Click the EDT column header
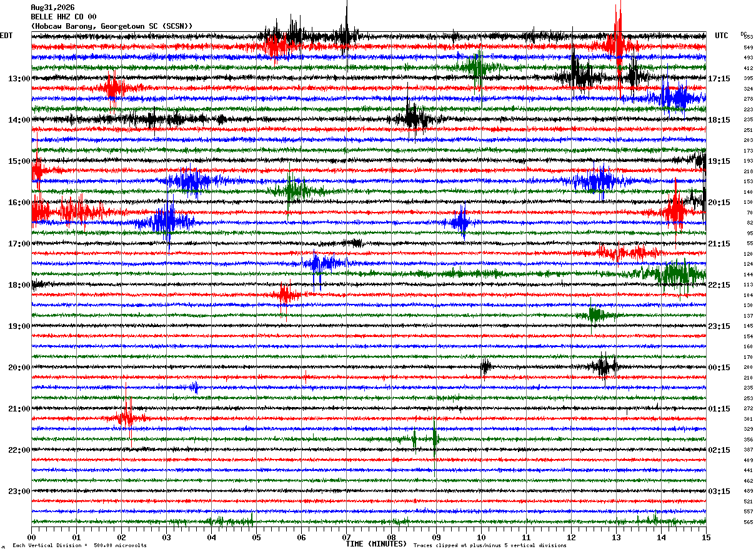This screenshot has height=554, width=756. (x=6, y=36)
